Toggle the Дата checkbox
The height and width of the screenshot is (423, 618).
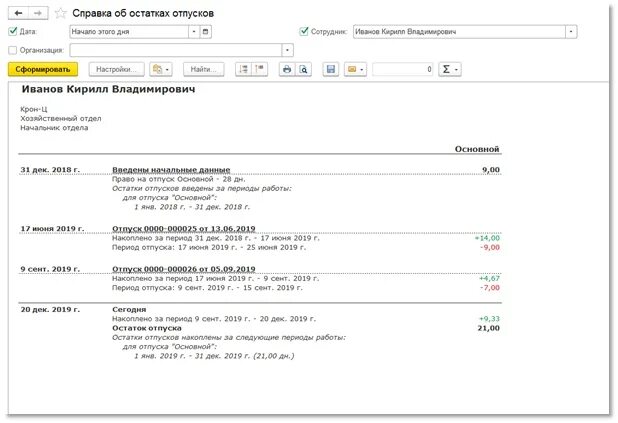13,31
